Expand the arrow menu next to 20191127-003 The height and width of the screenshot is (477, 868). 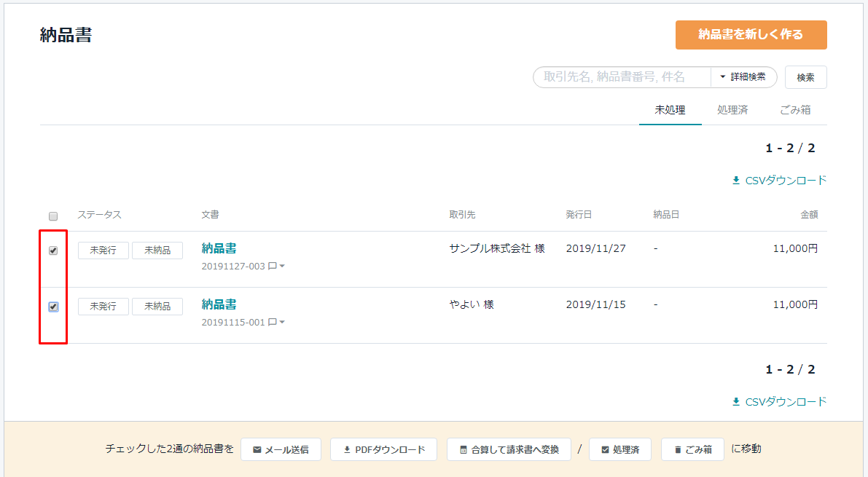click(x=282, y=267)
